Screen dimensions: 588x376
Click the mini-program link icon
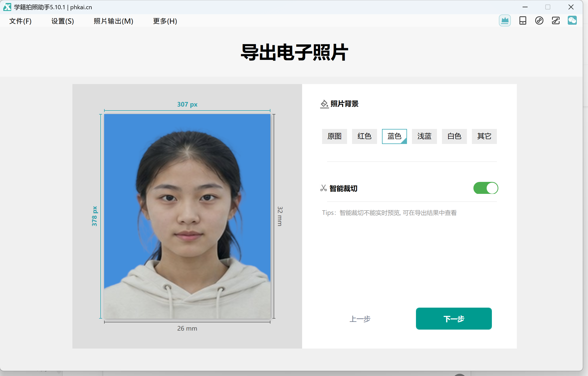pyautogui.click(x=539, y=20)
